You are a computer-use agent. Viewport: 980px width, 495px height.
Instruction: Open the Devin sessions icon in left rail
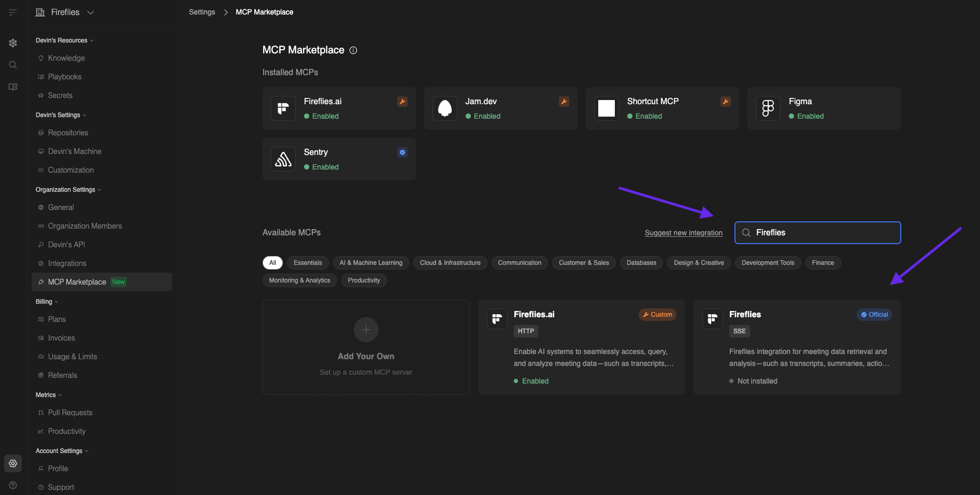click(13, 43)
